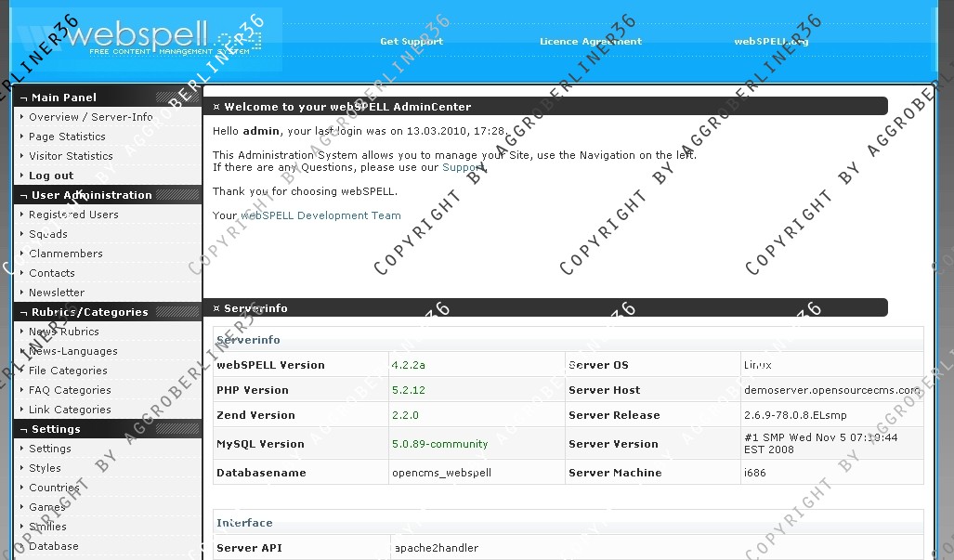Log out of the AdminCenter

click(x=51, y=176)
